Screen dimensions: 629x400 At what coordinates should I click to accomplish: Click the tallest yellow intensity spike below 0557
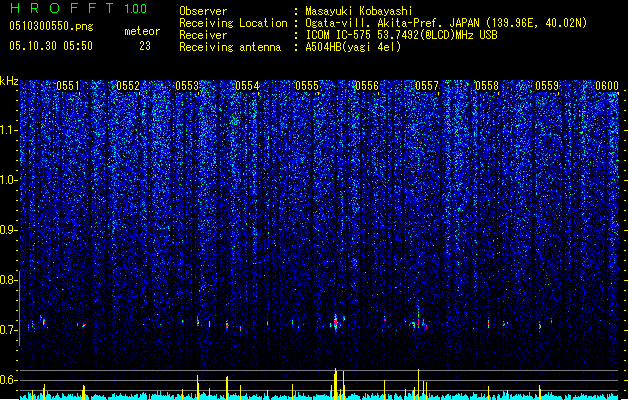point(418,384)
